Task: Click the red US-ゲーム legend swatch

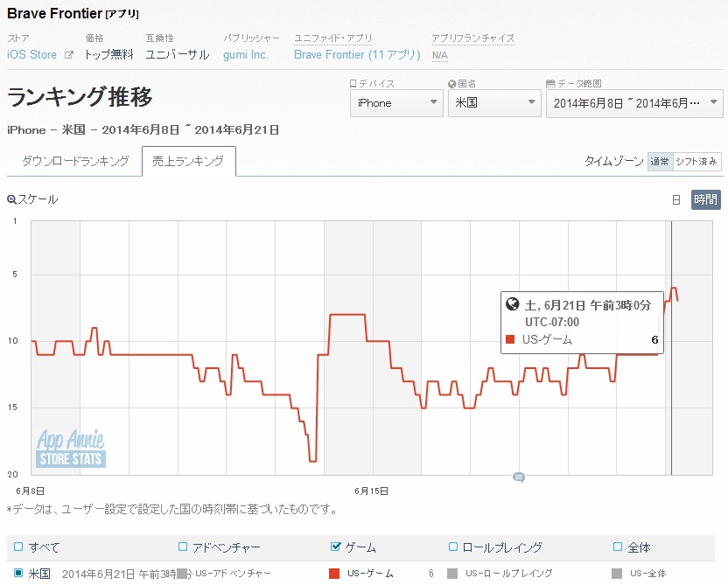Action: click(334, 574)
